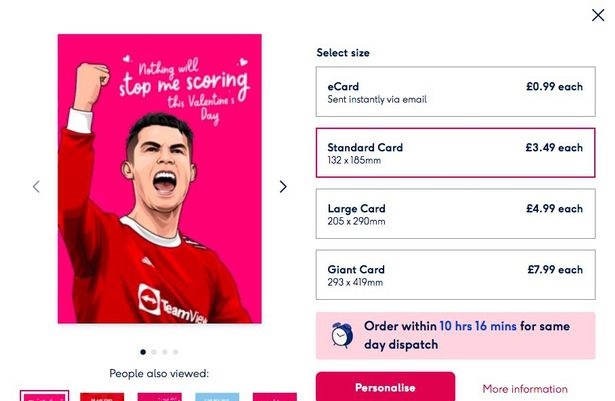615x401 pixels.
Task: Select the Giant Card 293 x 419mm option
Action: [x=455, y=275]
